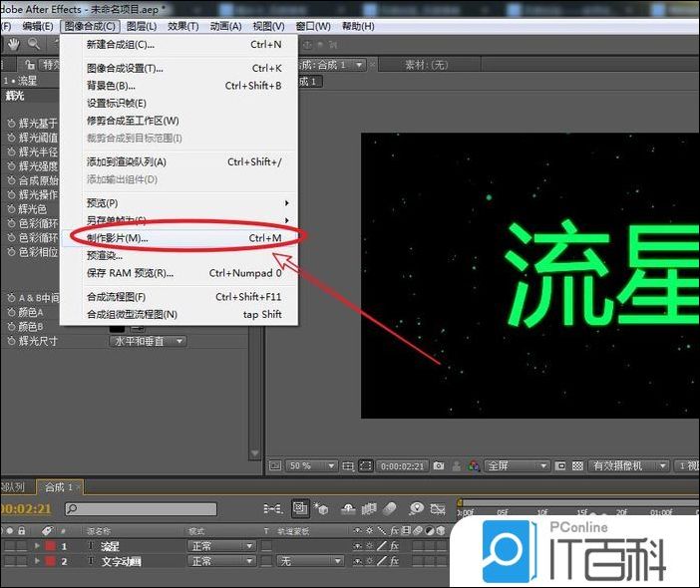The height and width of the screenshot is (588, 700).
Task: Toggle preserve transparency box for 流星 layer
Action: pos(266,545)
